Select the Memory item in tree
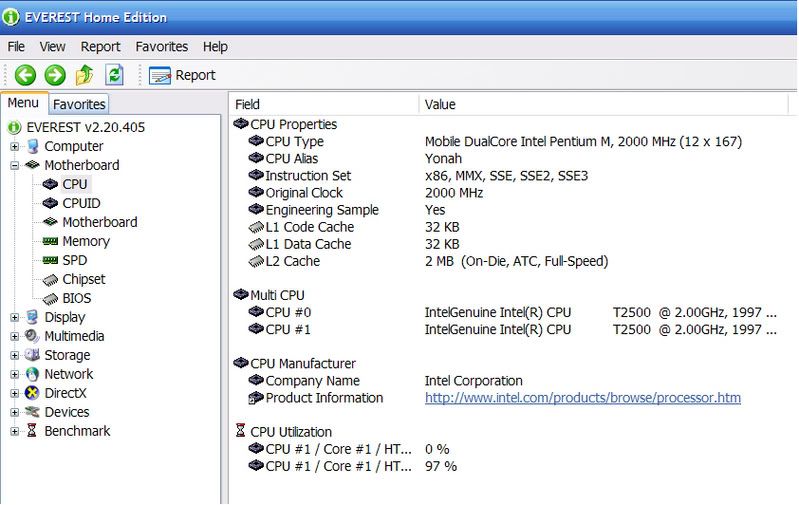This screenshot has height=505, width=799. [x=86, y=242]
